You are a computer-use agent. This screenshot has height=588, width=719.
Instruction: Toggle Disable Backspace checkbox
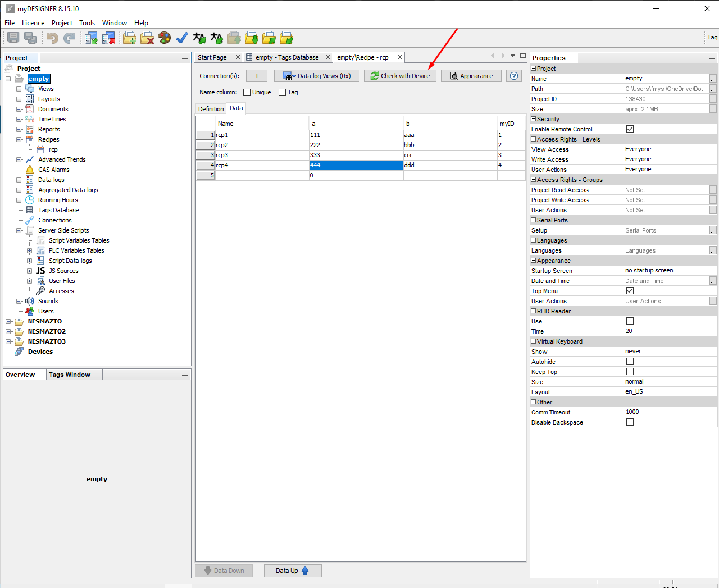(x=630, y=422)
